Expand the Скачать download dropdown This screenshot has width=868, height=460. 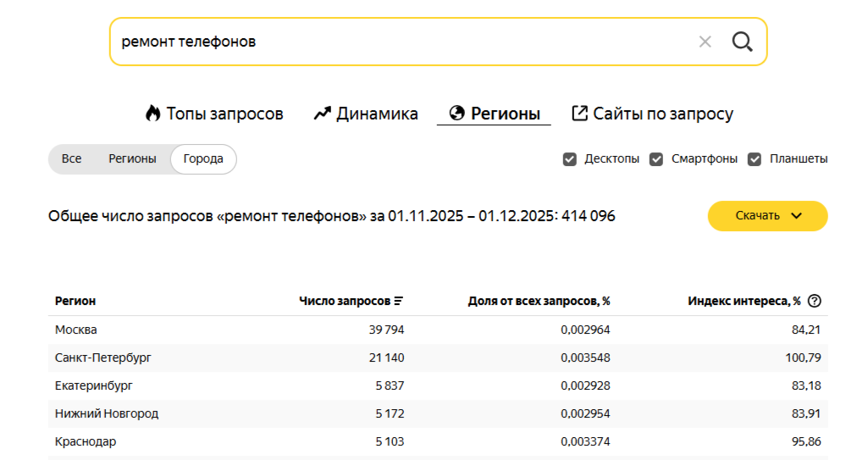[x=767, y=215]
